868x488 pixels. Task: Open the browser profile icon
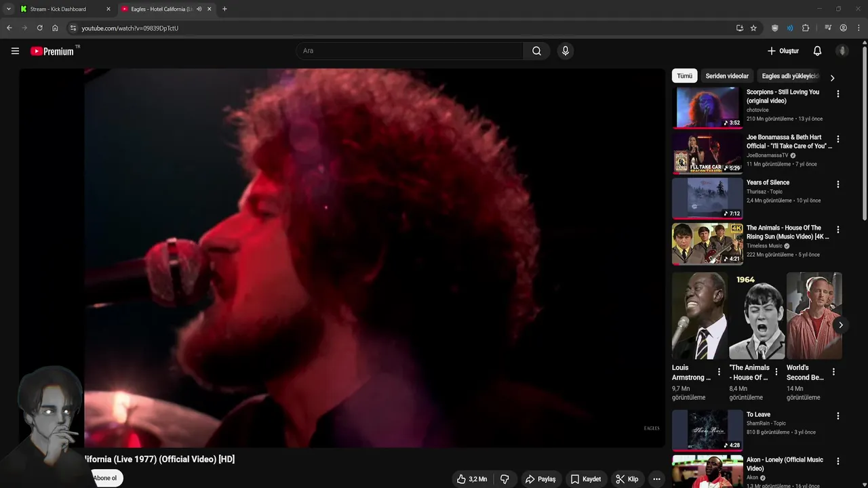843,28
